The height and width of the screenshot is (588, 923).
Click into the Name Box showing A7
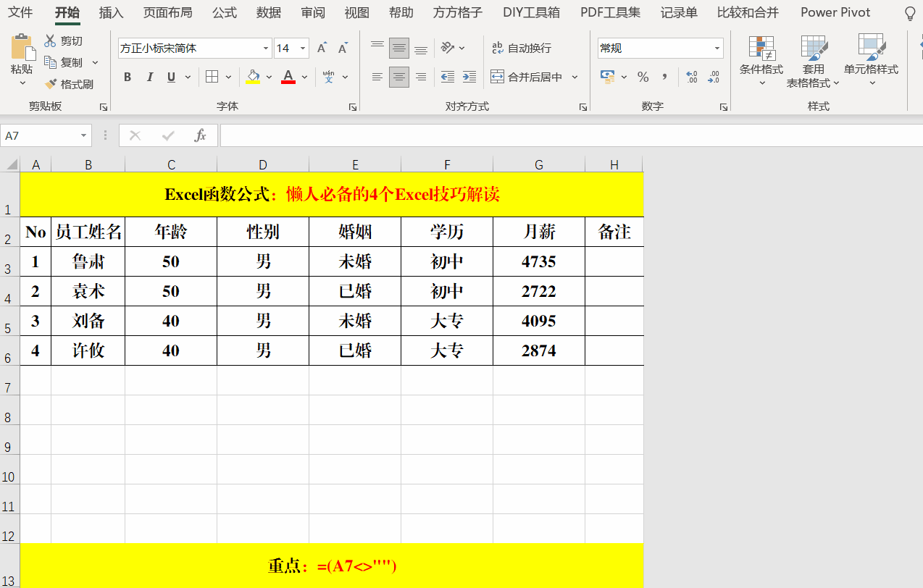[x=40, y=135]
